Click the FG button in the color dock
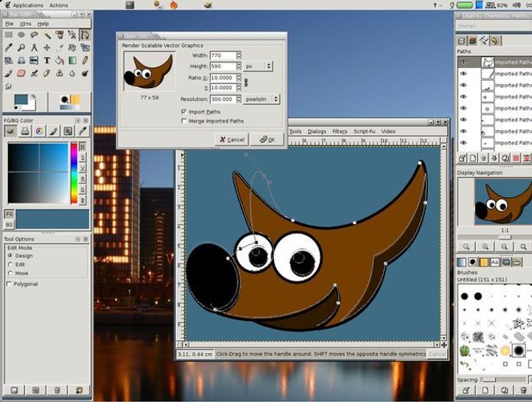 point(9,214)
